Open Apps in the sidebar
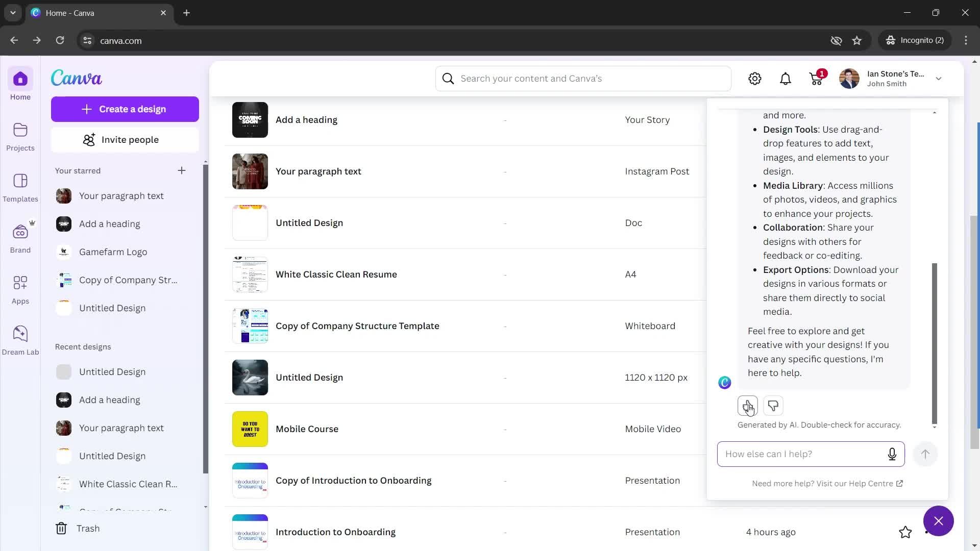Screen dimensions: 980x551 pyautogui.click(x=20, y=290)
